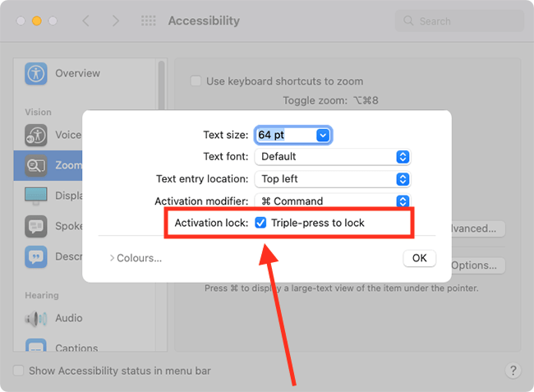
Task: Toggle Triple-press to lock checkbox
Action: coord(260,223)
